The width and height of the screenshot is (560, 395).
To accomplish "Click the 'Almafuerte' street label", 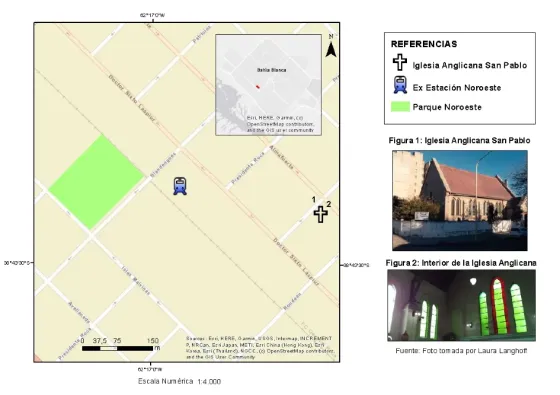I will coord(282,157).
